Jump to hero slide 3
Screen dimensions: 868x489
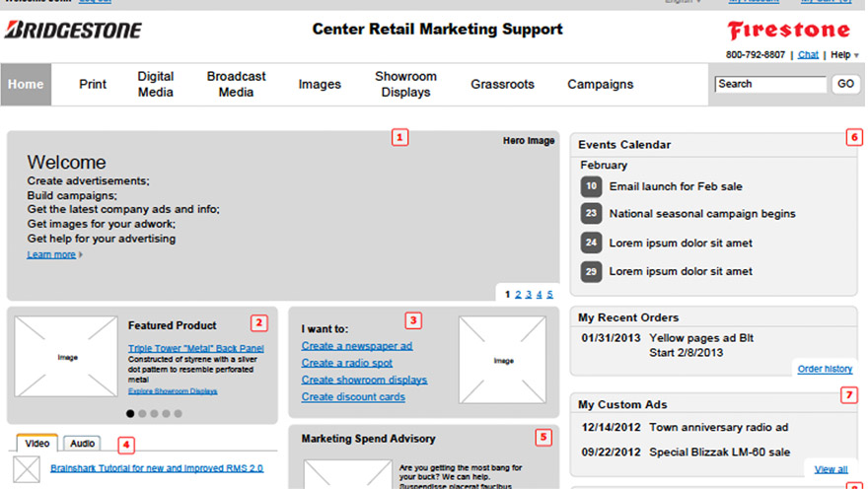pos(529,294)
